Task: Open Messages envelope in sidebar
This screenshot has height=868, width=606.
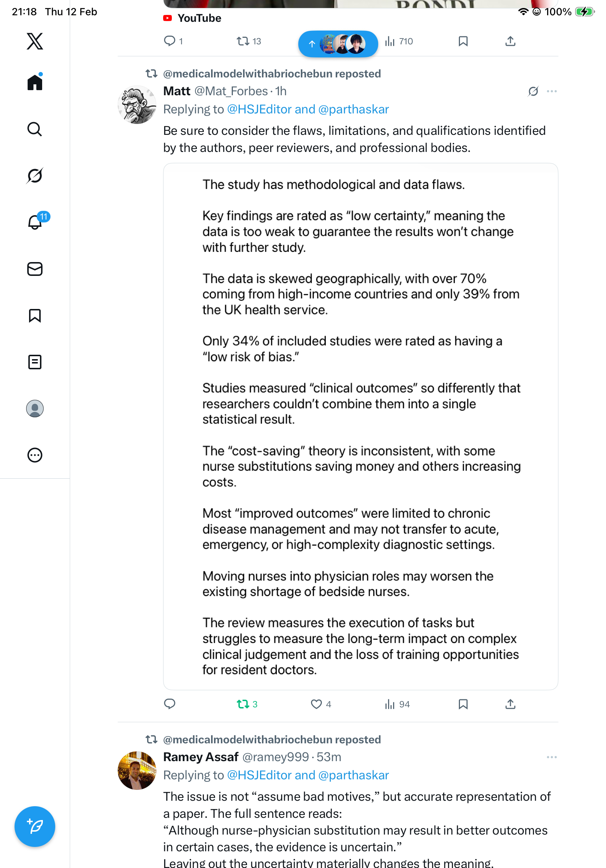Action: [x=35, y=269]
